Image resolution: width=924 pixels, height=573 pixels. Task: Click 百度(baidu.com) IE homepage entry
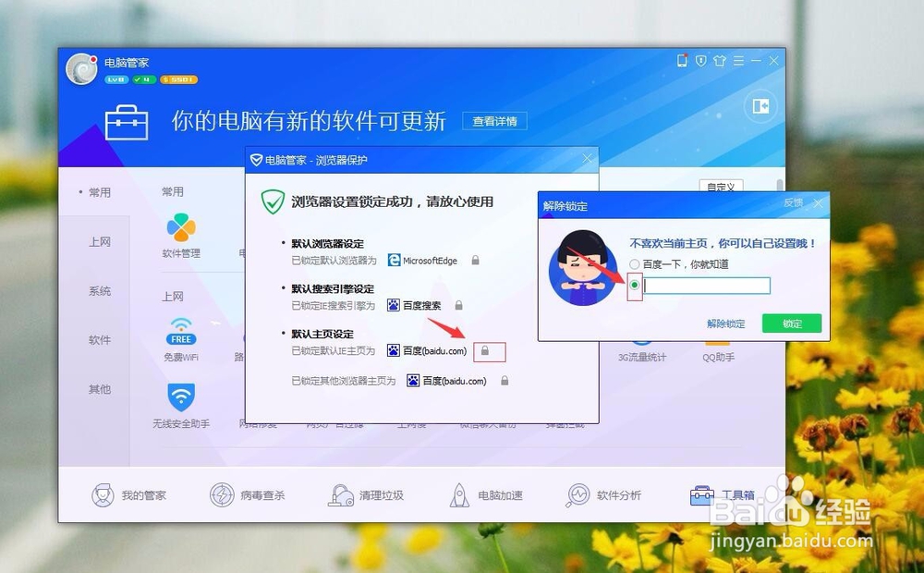click(427, 351)
